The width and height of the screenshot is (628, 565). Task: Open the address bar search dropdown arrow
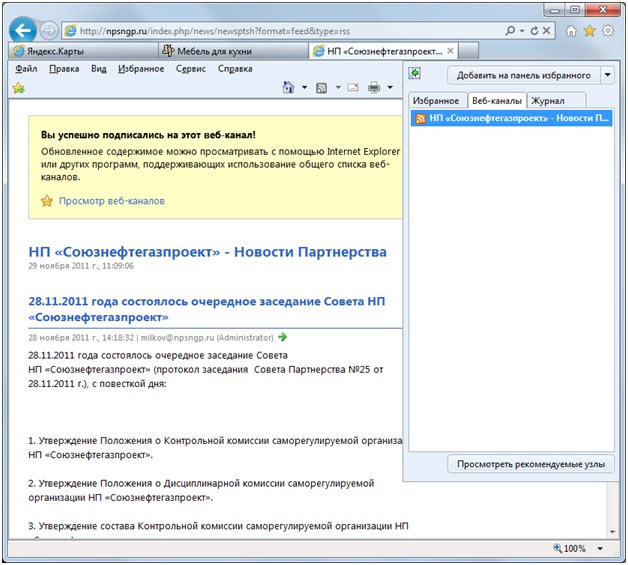coord(522,31)
